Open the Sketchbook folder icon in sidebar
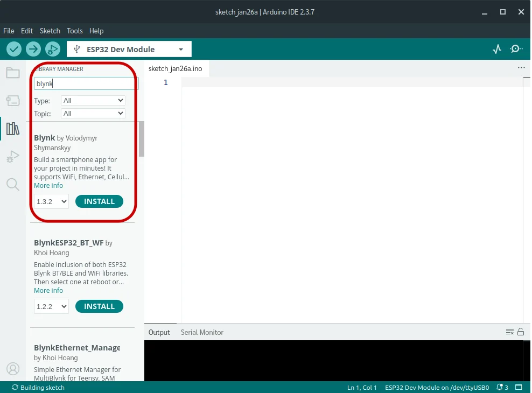The height and width of the screenshot is (393, 532). pyautogui.click(x=13, y=73)
